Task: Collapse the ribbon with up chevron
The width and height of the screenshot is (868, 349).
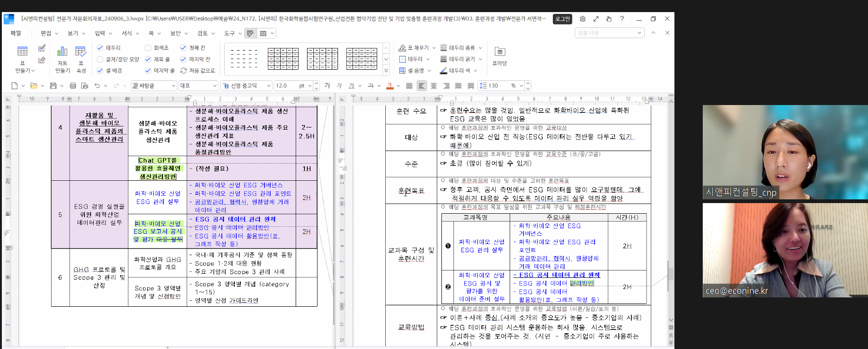Action: 654,33
